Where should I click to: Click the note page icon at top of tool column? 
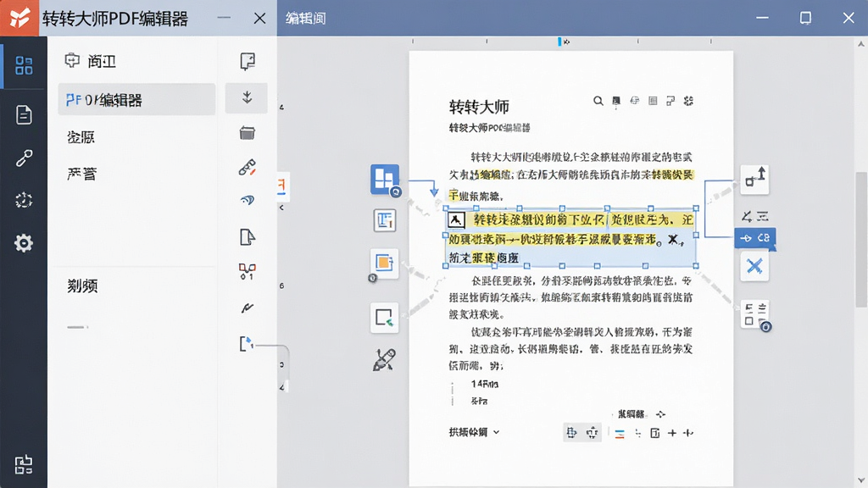point(248,61)
